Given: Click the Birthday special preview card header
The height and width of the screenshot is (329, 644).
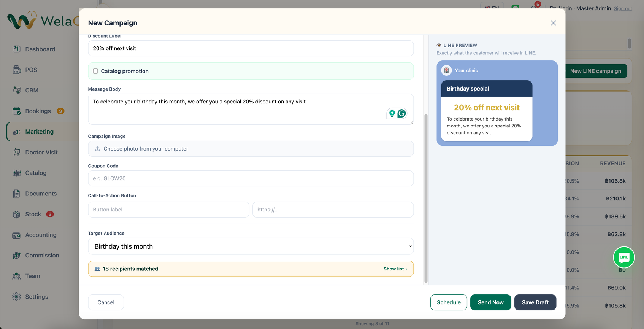Looking at the screenshot, I should pos(487,89).
